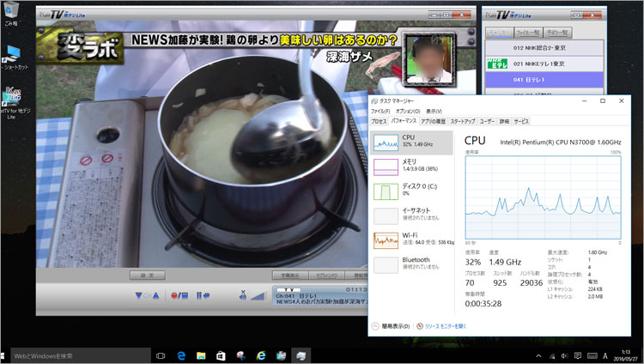644x364 pixels.
Task: Open the Store icon on taskbar
Action: [221, 355]
